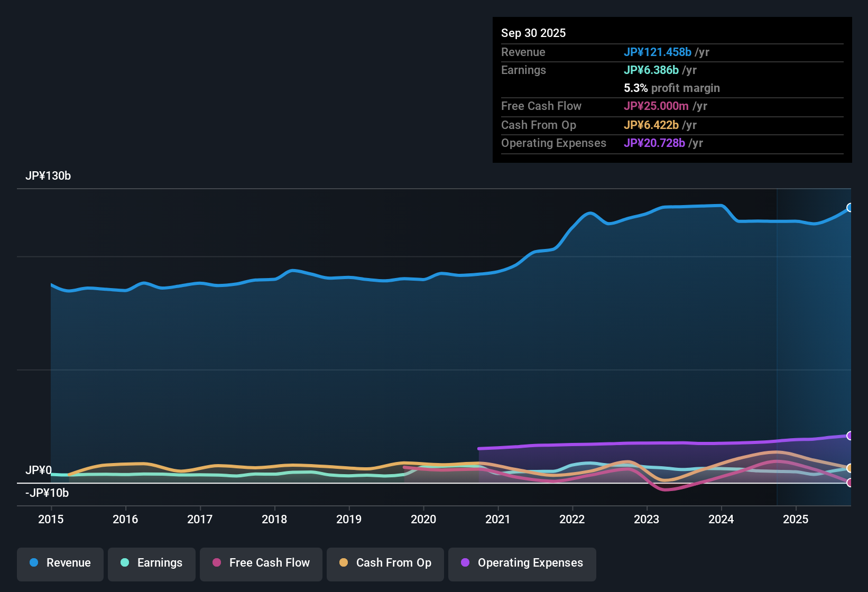868x592 pixels.
Task: Toggle the Earnings series visibility
Action: (151, 563)
